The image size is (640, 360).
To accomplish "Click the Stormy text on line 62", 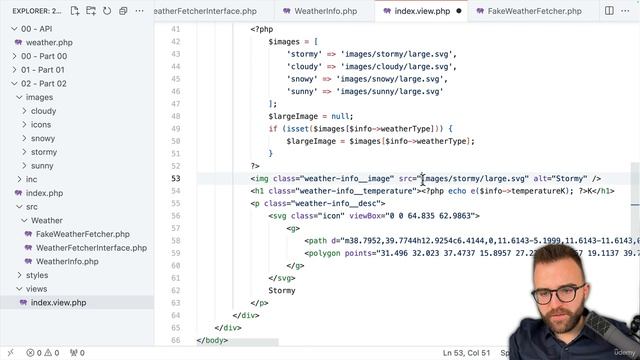I will [x=282, y=291].
